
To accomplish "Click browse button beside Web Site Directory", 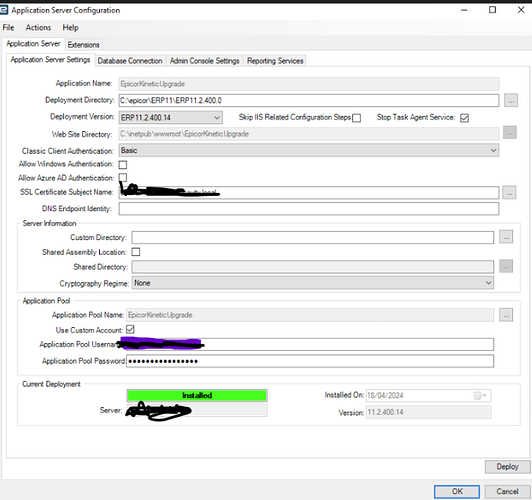I will pos(510,133).
